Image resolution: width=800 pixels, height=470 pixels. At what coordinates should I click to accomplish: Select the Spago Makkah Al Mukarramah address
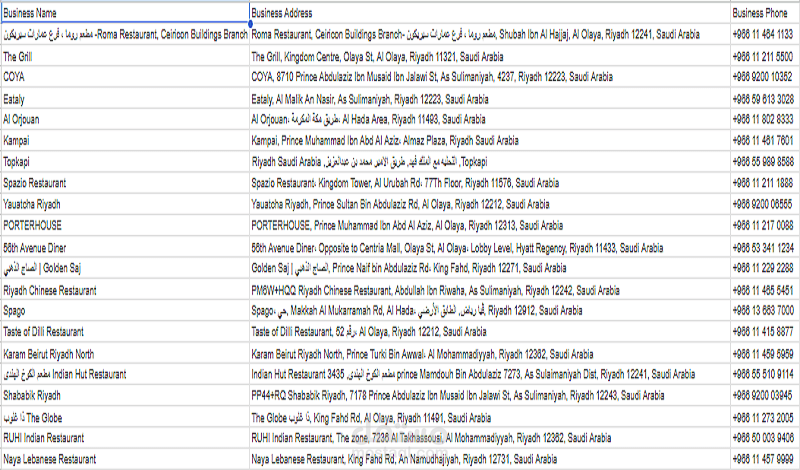coord(490,311)
